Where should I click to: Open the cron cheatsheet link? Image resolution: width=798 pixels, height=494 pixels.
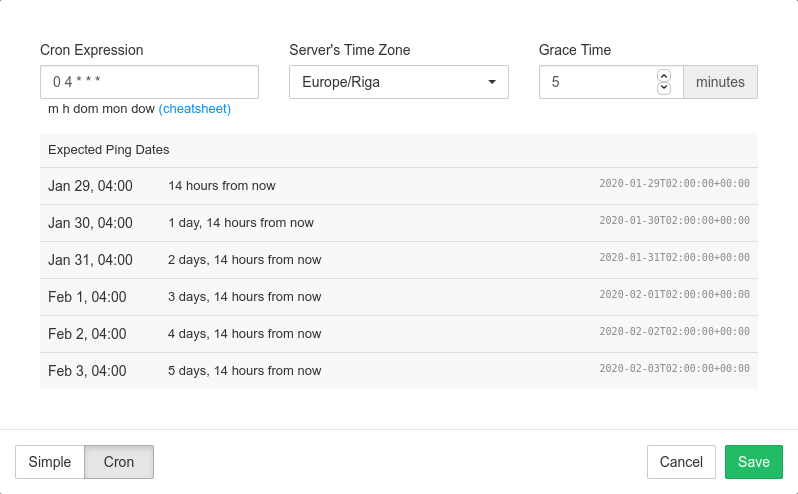(x=195, y=108)
